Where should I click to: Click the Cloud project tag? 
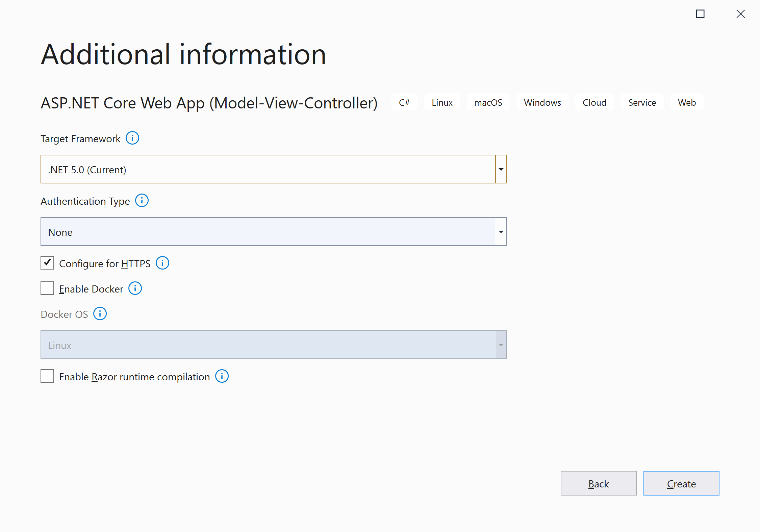click(594, 102)
